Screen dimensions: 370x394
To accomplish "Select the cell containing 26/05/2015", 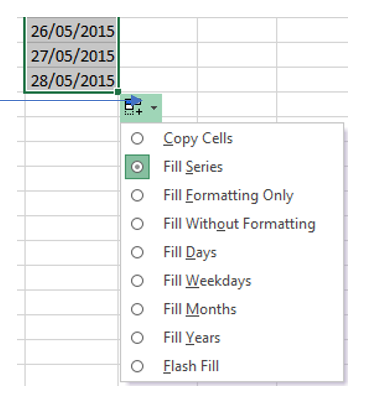I will pyautogui.click(x=71, y=30).
